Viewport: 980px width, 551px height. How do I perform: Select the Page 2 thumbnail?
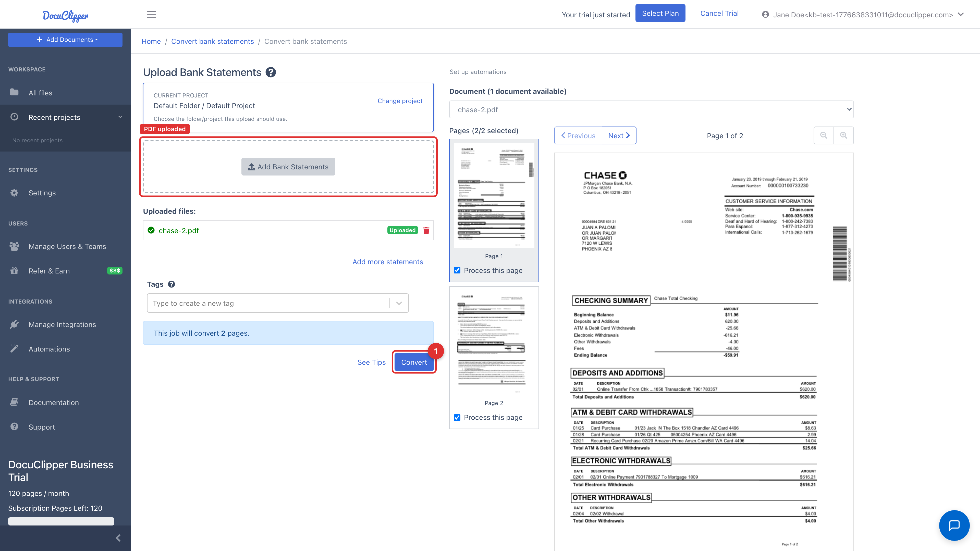point(494,342)
